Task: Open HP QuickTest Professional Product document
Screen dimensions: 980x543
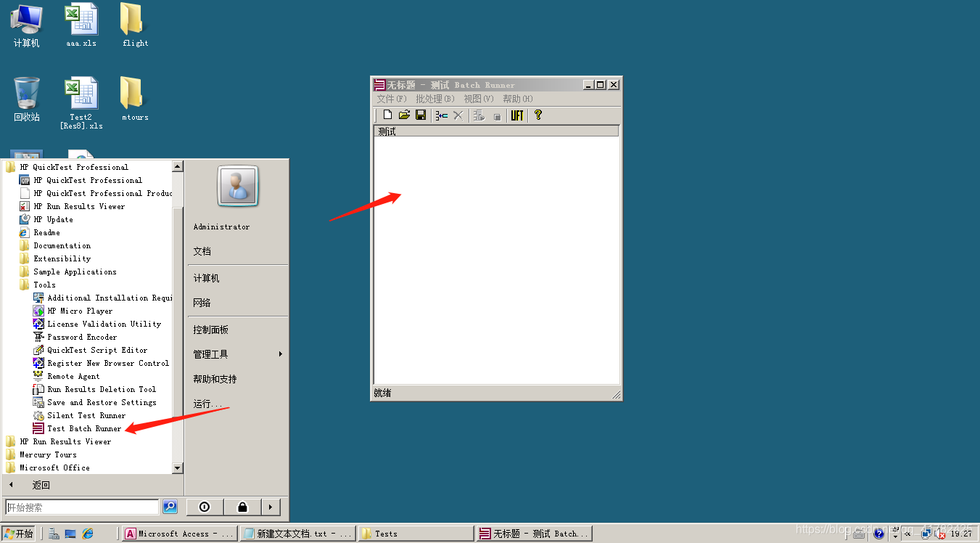Action: 95,193
